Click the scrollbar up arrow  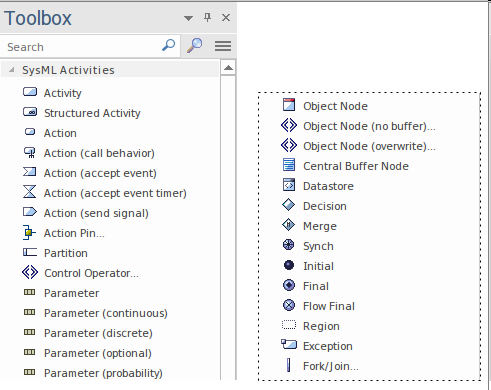tap(228, 68)
